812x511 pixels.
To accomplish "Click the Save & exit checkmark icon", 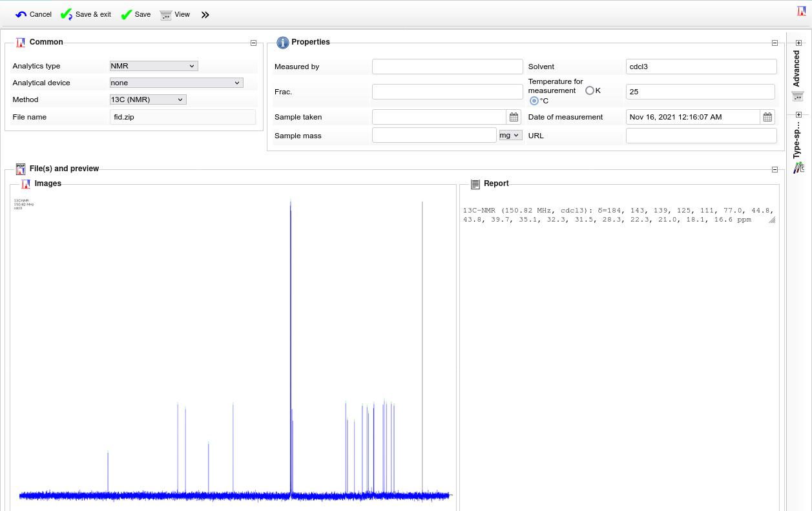I will click(x=67, y=14).
